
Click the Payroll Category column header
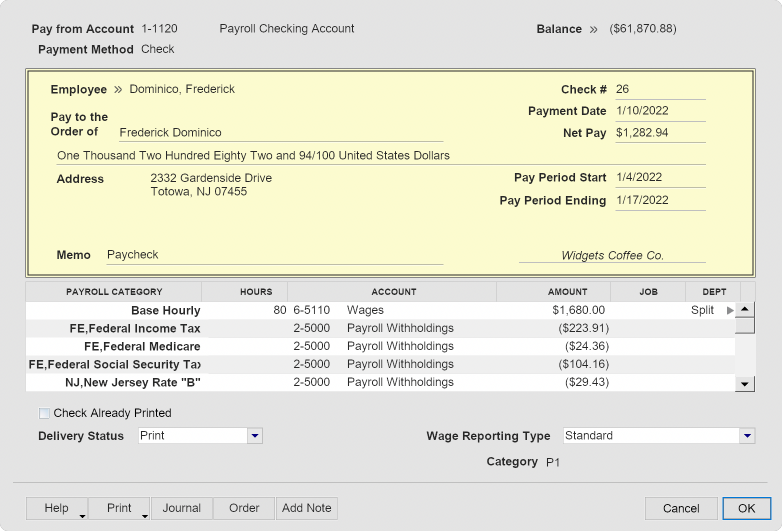[x=114, y=292]
